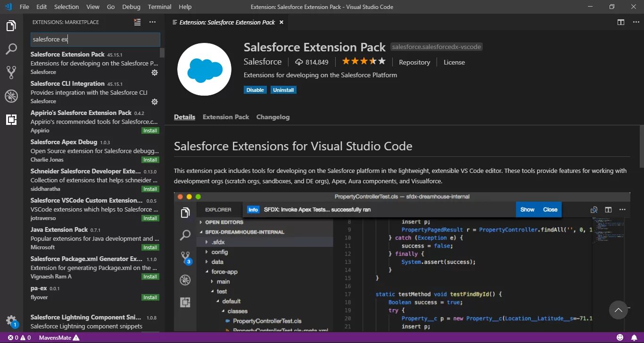The width and height of the screenshot is (644, 343).
Task: Click the extension preview screenshot image
Action: tap(402, 261)
